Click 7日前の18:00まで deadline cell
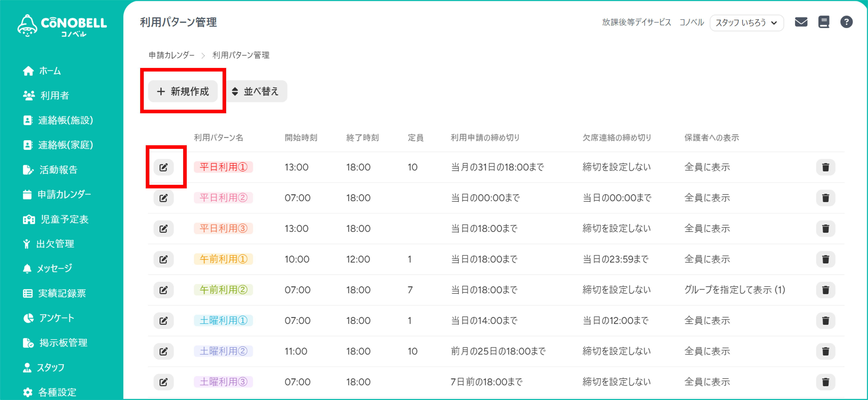 click(x=486, y=382)
